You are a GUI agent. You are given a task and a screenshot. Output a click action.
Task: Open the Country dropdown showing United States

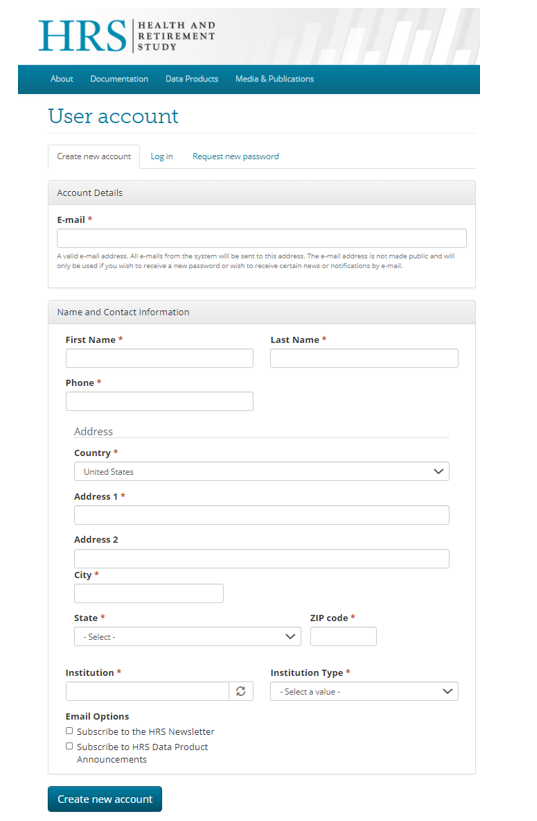tap(262, 471)
